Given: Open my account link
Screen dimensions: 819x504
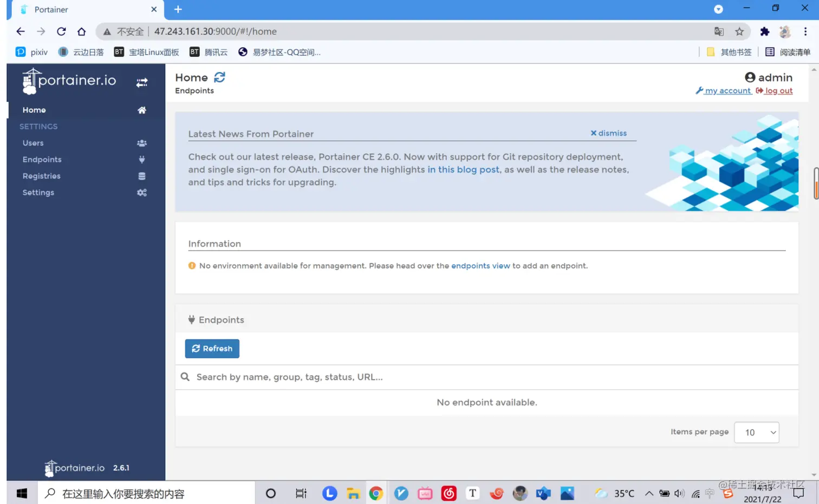Looking at the screenshot, I should tap(724, 91).
